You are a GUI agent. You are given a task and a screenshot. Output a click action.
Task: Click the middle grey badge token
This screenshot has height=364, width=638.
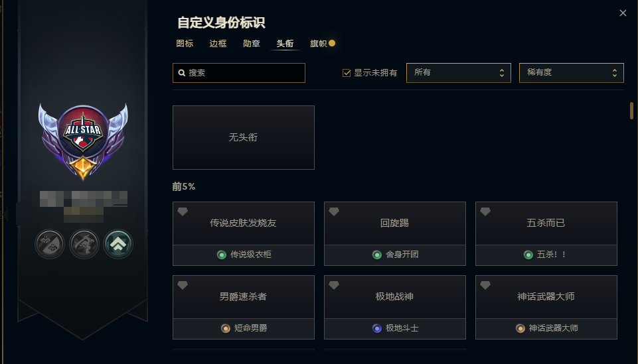pos(84,245)
